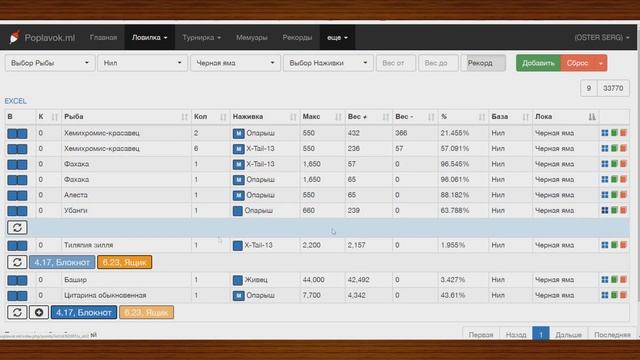640x360 pixels.
Task: Click the Вес до input field
Action: [x=438, y=63]
